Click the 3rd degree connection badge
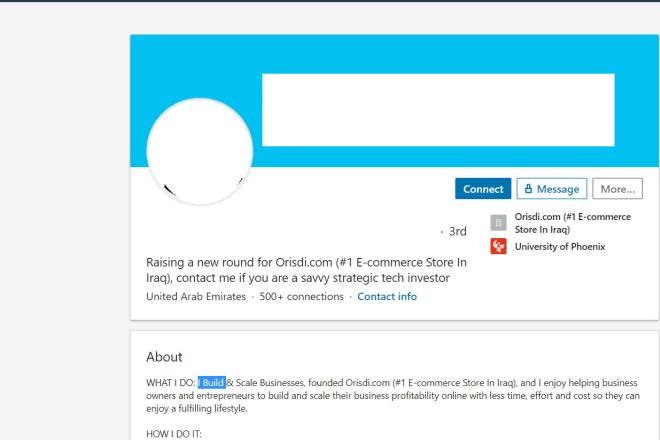This screenshot has width=660, height=440. click(x=458, y=231)
